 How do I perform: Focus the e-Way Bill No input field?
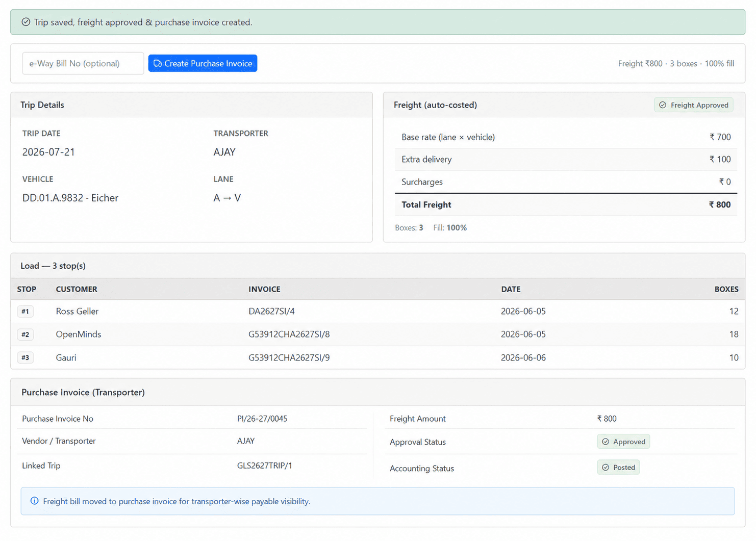point(83,63)
